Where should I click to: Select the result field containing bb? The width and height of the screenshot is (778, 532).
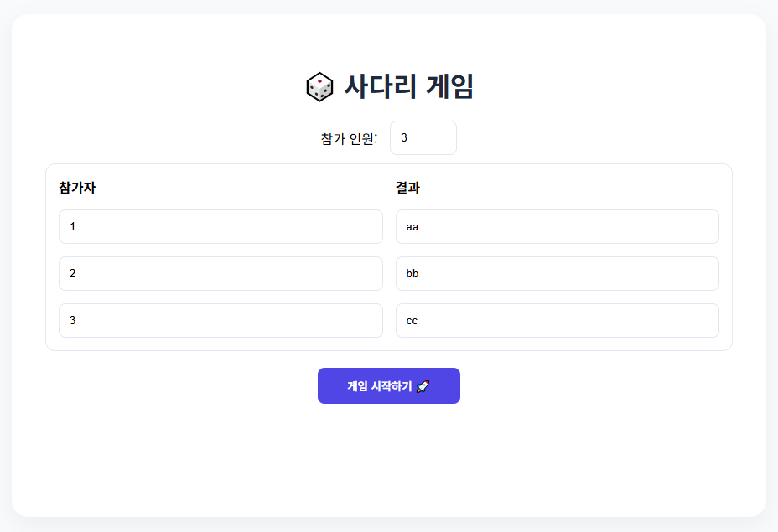557,273
